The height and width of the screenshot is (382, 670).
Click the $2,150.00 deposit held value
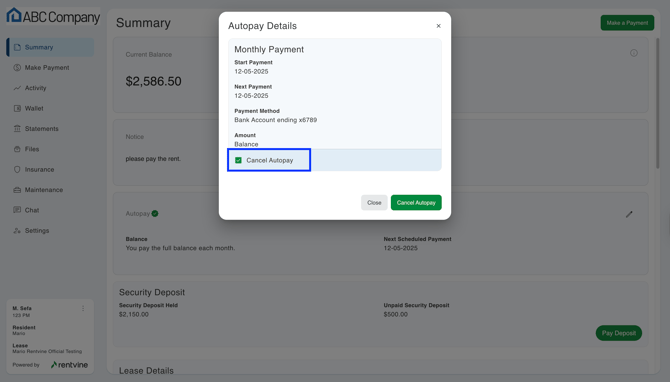(134, 314)
